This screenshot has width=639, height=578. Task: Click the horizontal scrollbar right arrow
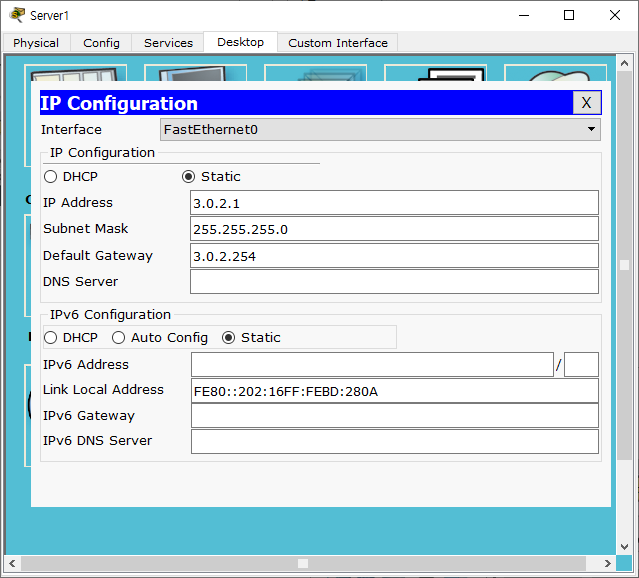608,563
